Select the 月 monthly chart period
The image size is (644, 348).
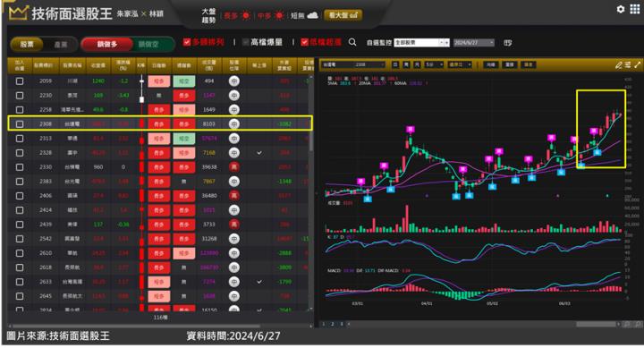click(x=417, y=64)
